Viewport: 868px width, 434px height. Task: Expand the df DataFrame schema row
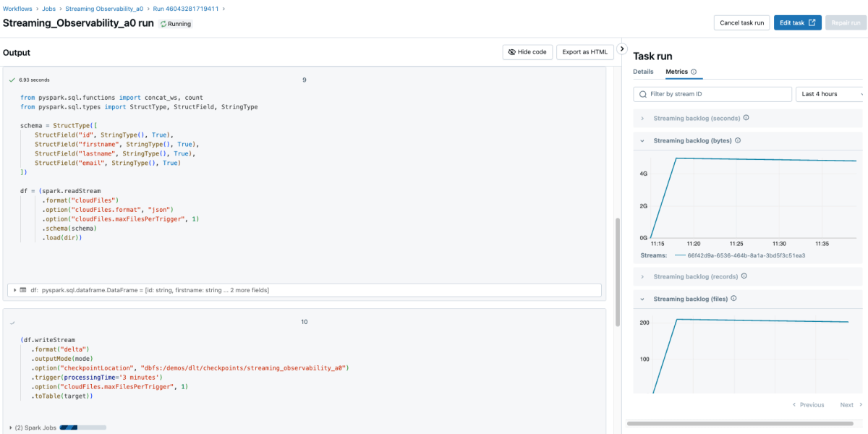tap(15, 290)
